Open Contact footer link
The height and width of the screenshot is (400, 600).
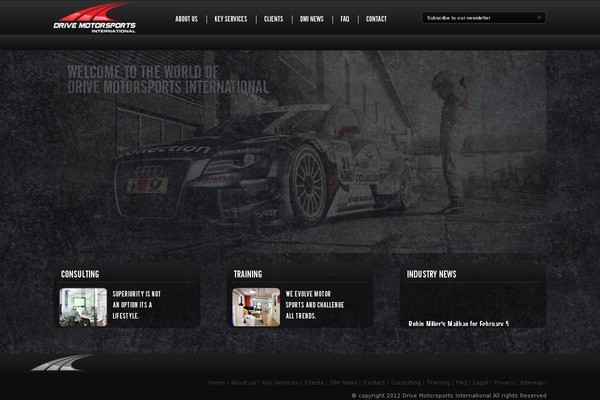click(374, 382)
